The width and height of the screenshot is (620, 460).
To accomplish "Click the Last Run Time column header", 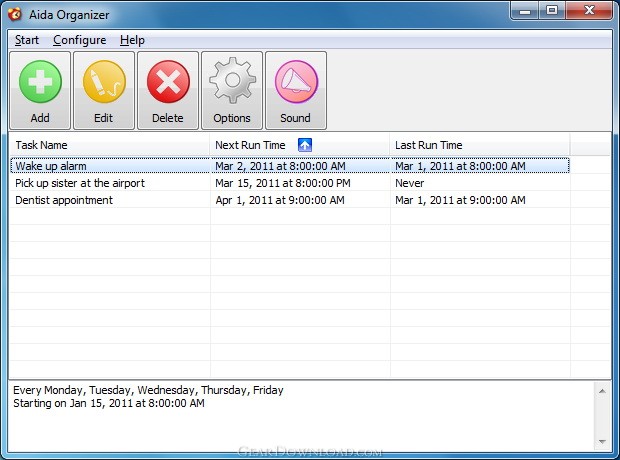I will [479, 145].
